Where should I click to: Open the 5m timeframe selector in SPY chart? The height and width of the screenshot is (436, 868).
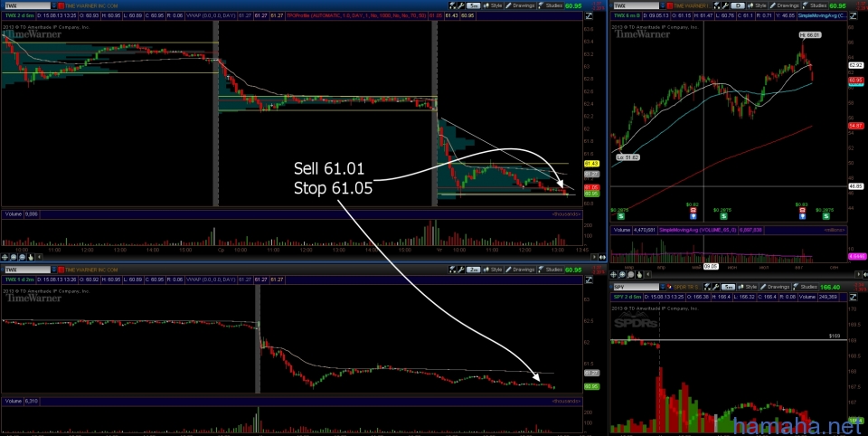tap(728, 287)
